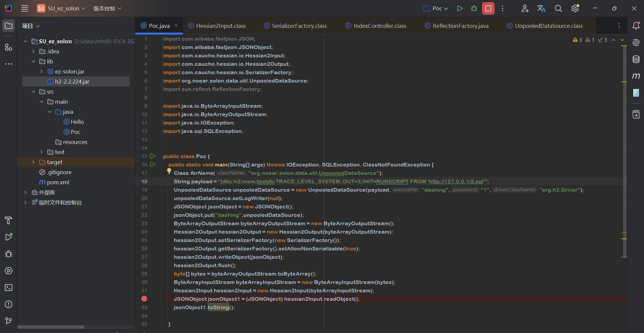The image size is (644, 333).
Task: Click the run gutter arrow on line 15
Action: pyautogui.click(x=153, y=156)
